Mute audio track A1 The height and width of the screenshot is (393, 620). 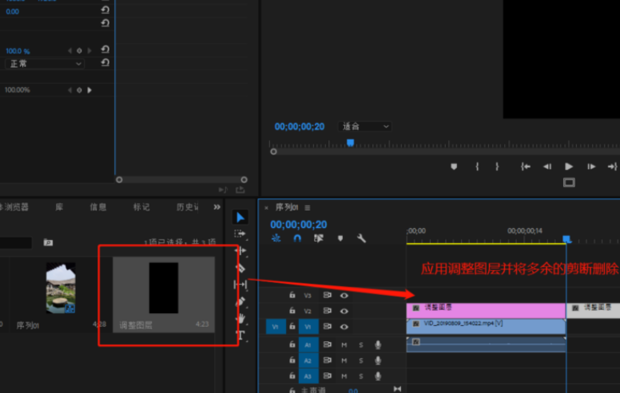pos(344,345)
